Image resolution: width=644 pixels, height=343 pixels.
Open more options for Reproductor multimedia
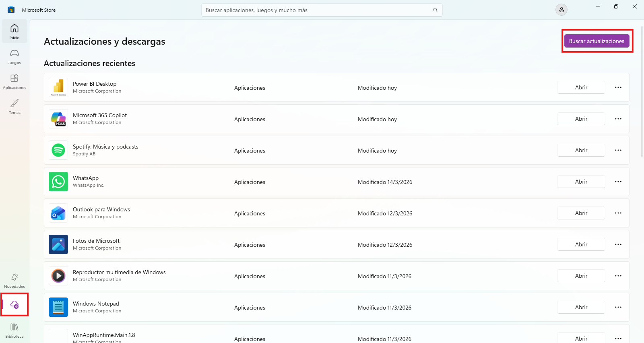pos(618,276)
